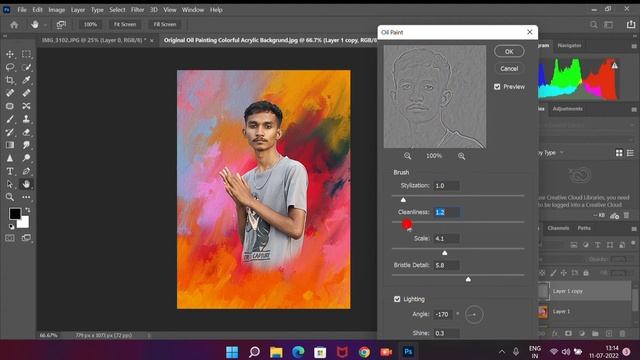Image resolution: width=640 pixels, height=360 pixels.
Task: Open the Adjustments panel menu
Action: point(634,109)
